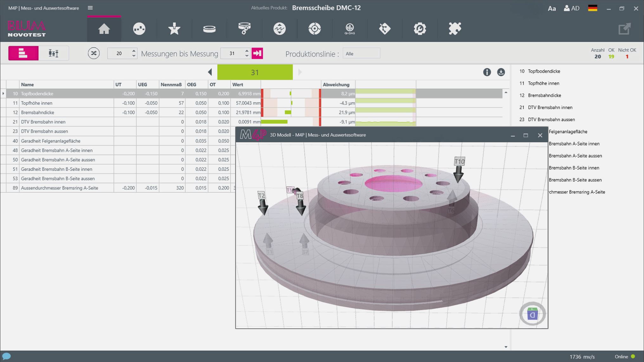
Task: Click the puzzle piece plugins icon
Action: coord(455,29)
